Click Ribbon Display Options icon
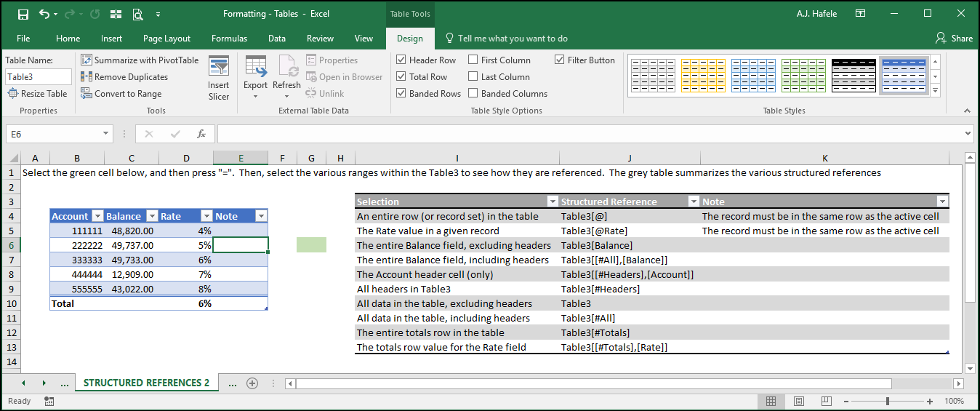This screenshot has height=411, width=980. pos(860,14)
